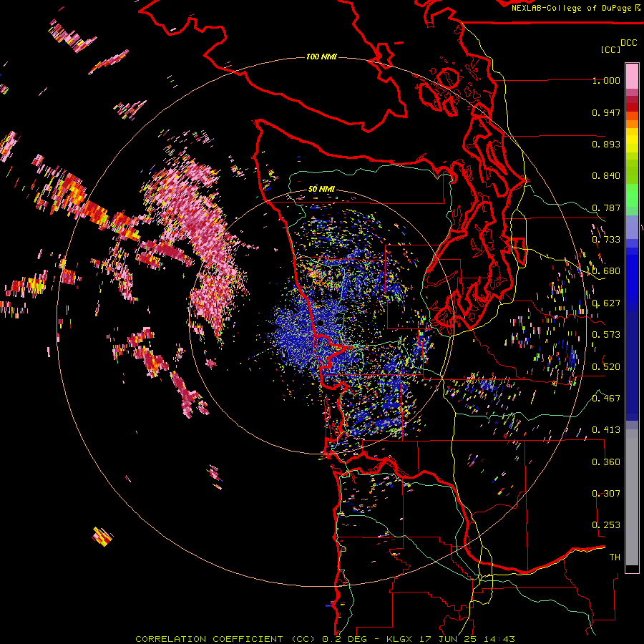Image resolution: width=644 pixels, height=644 pixels.
Task: Select the 0.520 legend value
Action: 606,367
